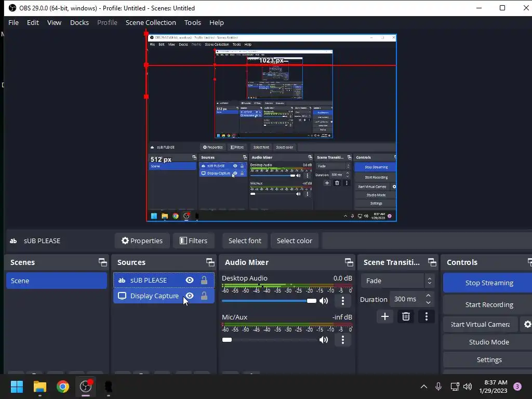532x399 pixels.
Task: Open system volume tray icon
Action: coord(468,387)
